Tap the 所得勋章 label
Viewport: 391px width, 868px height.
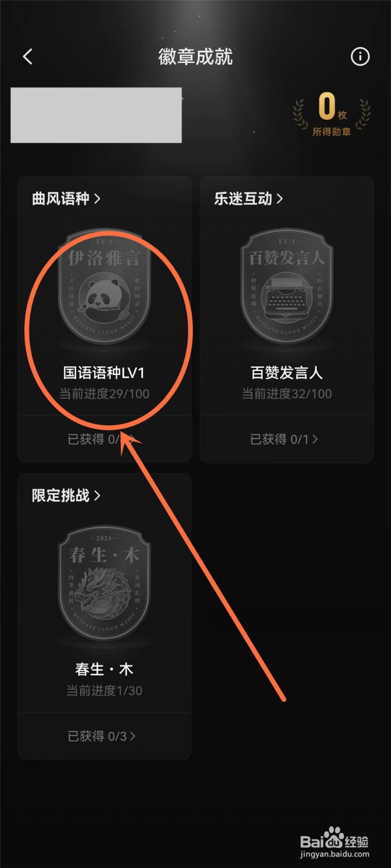pos(332,132)
